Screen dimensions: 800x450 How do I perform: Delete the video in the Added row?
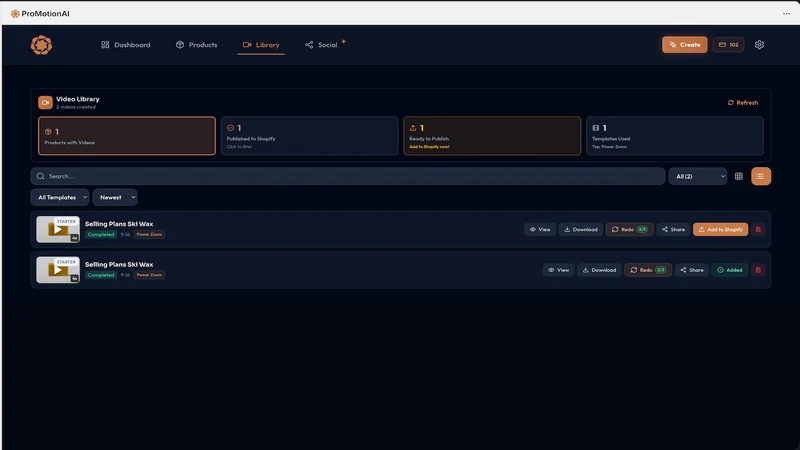coord(758,270)
